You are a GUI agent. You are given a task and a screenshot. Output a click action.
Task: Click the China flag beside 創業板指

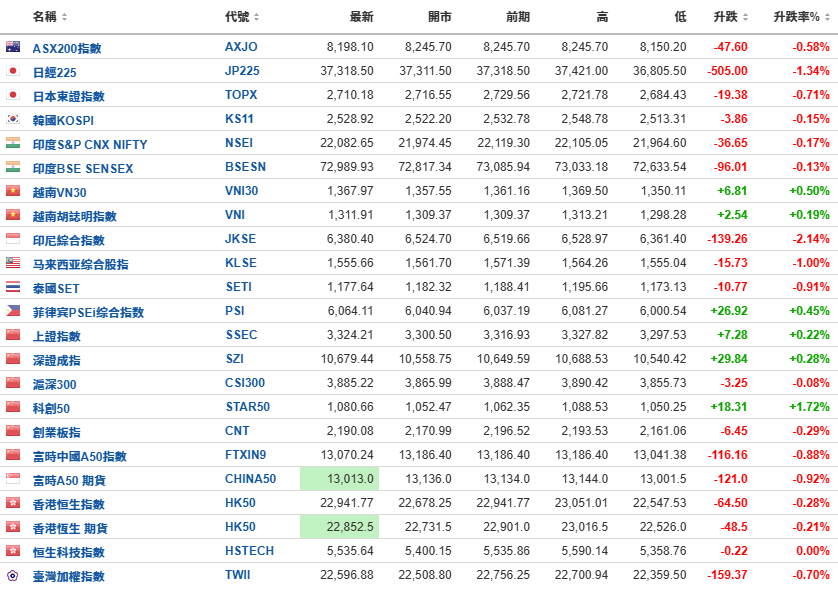coord(13,431)
